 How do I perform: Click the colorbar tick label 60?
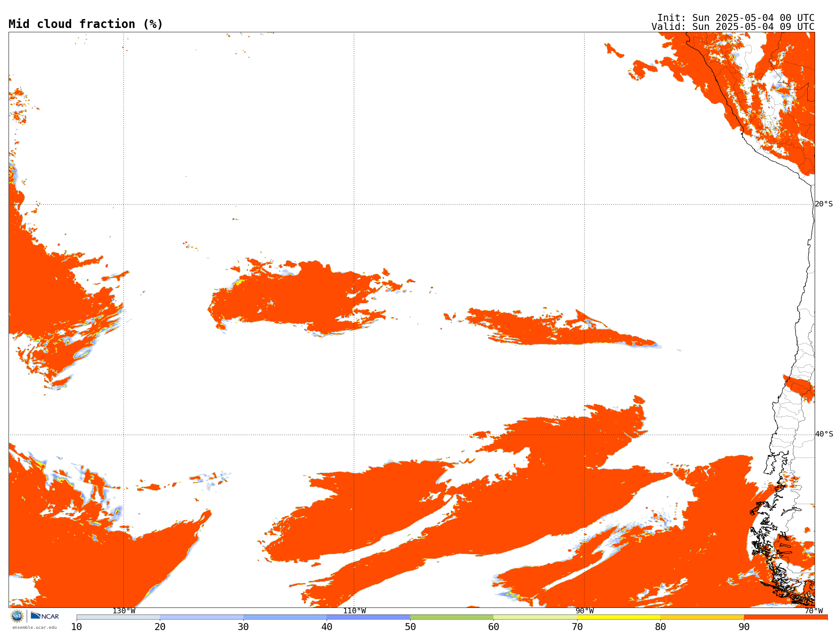point(493,627)
